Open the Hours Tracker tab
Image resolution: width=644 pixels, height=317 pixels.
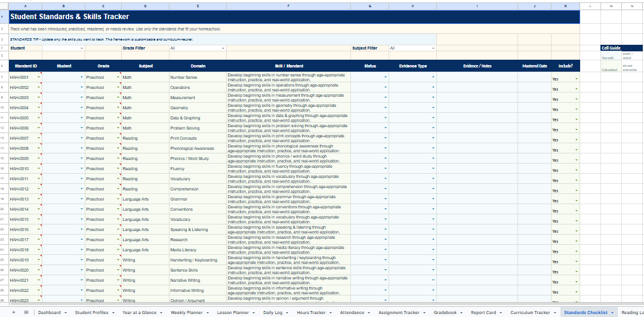tap(314, 312)
